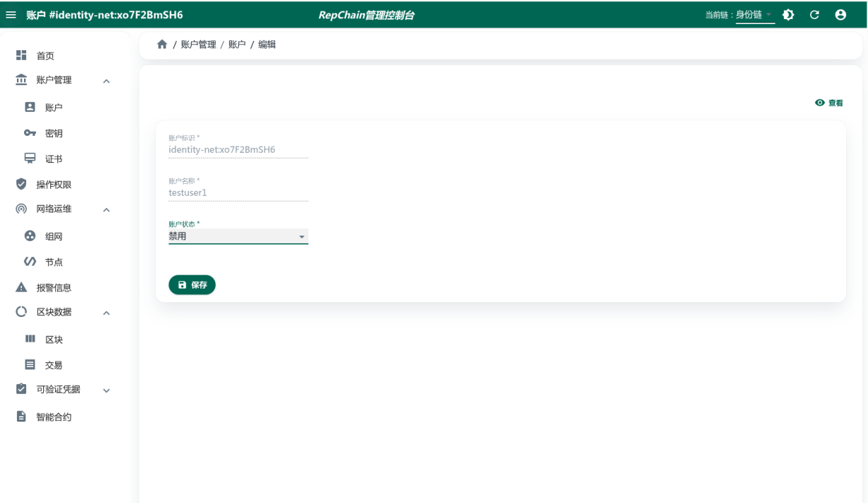Click the 智能合约 document icon
This screenshot has height=503, width=868.
click(21, 417)
